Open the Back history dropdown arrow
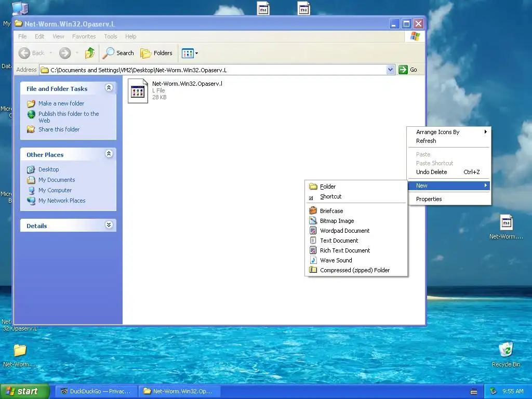532x399 pixels. 51,53
